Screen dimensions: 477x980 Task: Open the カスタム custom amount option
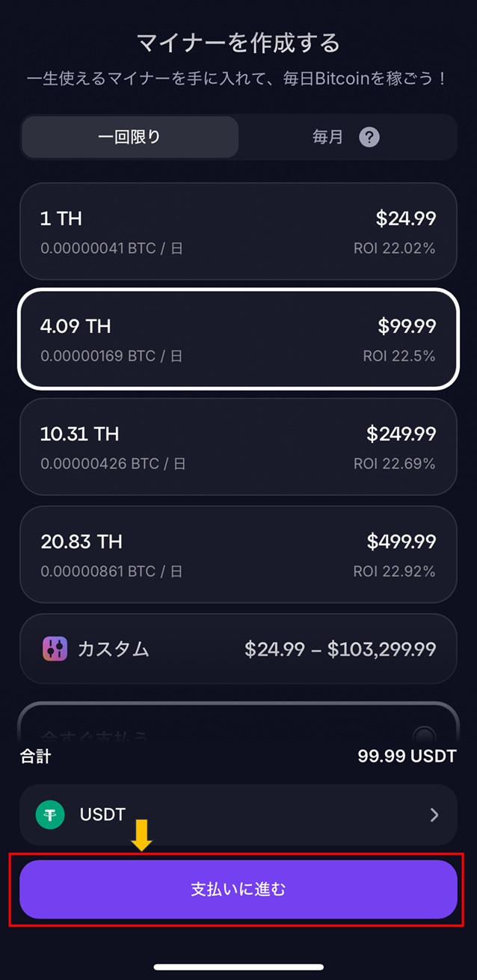click(238, 649)
